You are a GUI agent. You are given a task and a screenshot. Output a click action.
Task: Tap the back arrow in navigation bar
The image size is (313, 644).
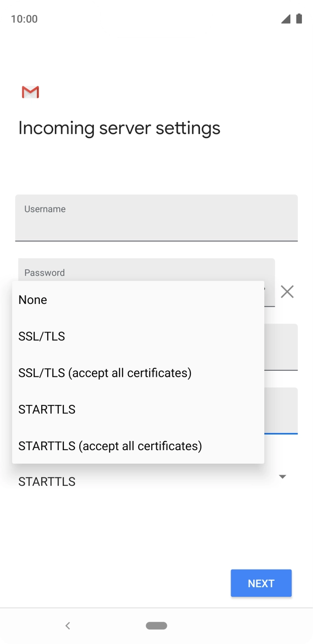pos(67,625)
